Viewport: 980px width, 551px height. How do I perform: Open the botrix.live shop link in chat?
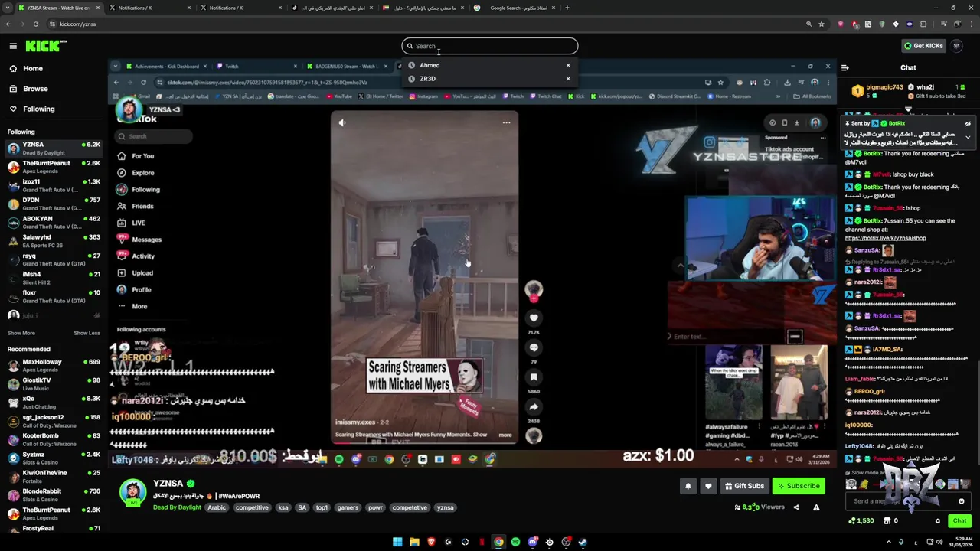pyautogui.click(x=885, y=238)
